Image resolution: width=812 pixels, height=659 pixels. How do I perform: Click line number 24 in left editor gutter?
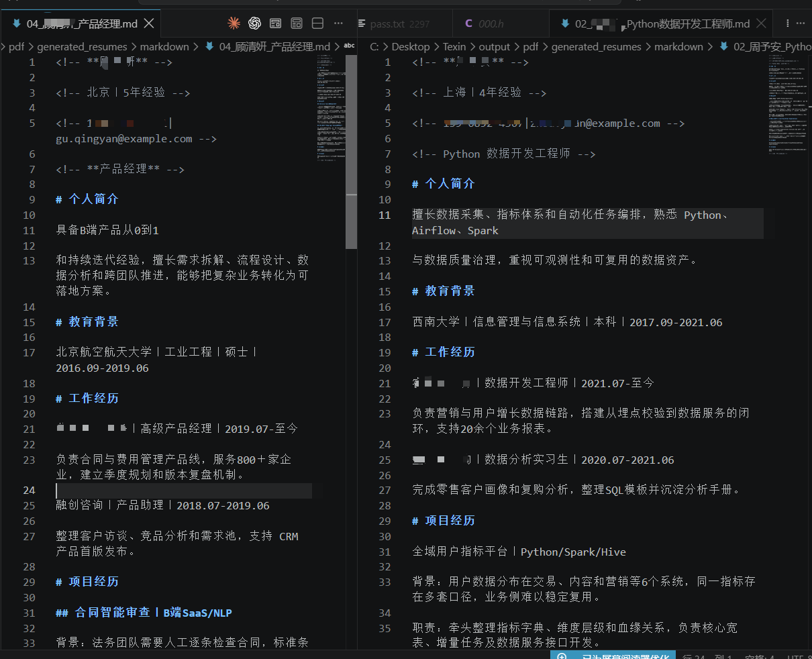(x=29, y=490)
